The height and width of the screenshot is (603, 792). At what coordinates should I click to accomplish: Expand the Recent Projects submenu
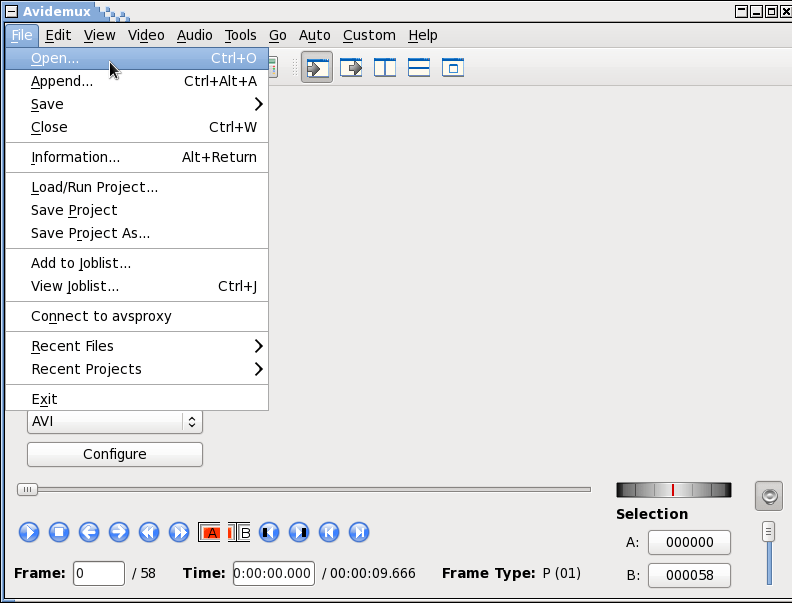coord(137,369)
